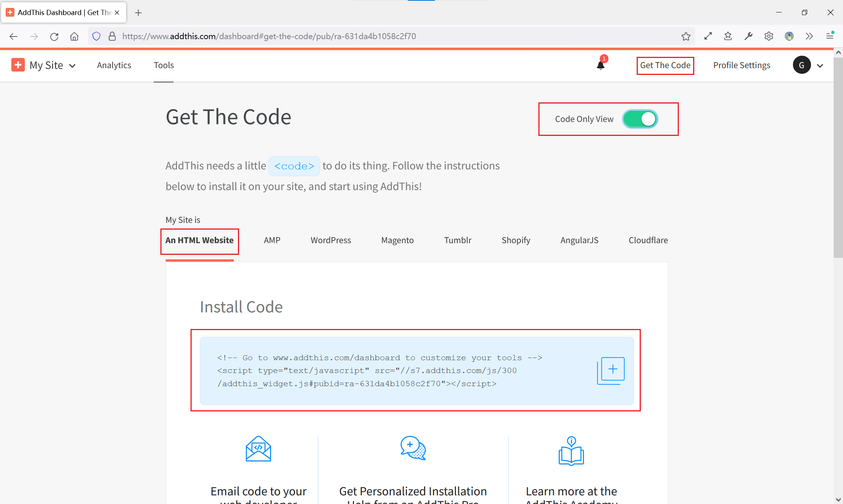
Task: Bookmark this page with the star icon
Action: tap(686, 36)
